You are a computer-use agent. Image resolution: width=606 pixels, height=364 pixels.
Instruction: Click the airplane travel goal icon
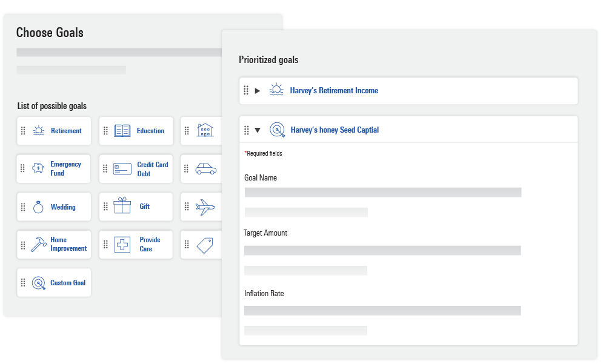click(205, 207)
